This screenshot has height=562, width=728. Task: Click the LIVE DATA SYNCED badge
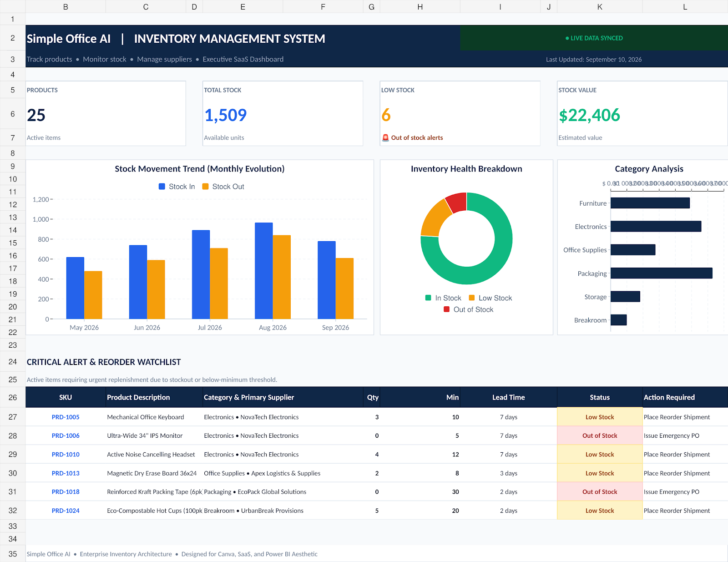pyautogui.click(x=594, y=38)
